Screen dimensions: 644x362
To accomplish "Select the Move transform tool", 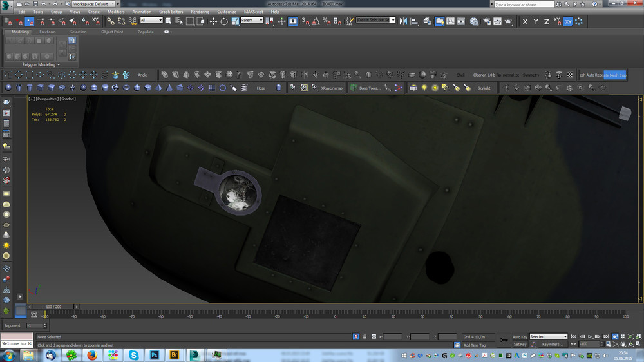I will [x=213, y=21].
